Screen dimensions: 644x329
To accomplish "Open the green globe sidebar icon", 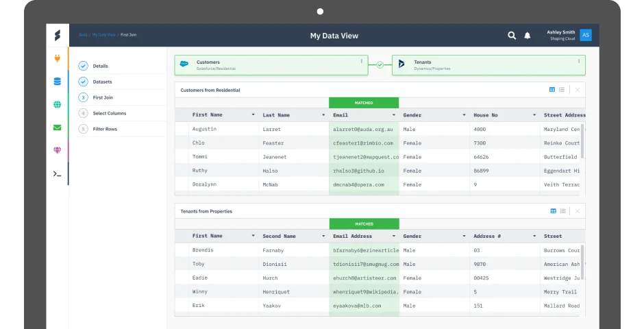I will click(x=57, y=104).
